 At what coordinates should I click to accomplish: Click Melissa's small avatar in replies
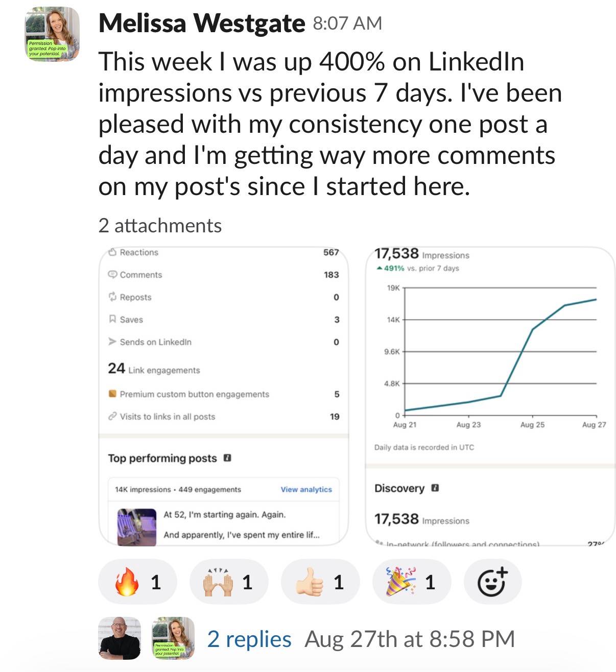click(174, 638)
